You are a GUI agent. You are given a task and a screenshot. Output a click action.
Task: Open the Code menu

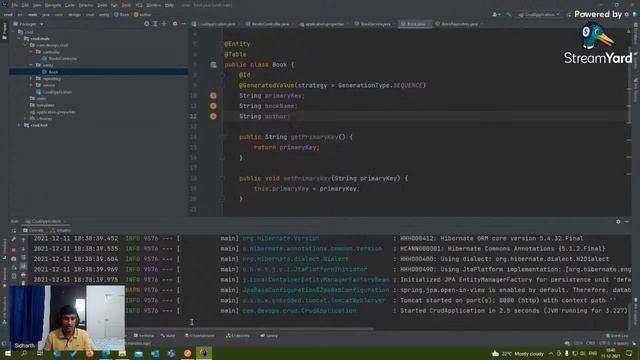click(x=70, y=5)
